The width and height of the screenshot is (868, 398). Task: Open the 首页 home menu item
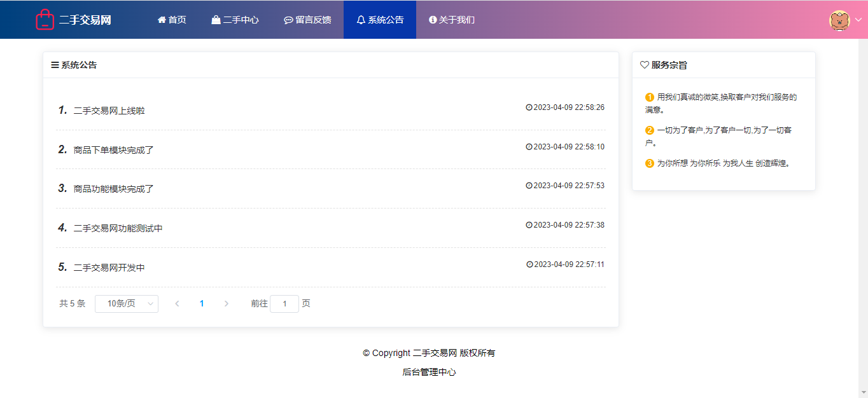[172, 20]
